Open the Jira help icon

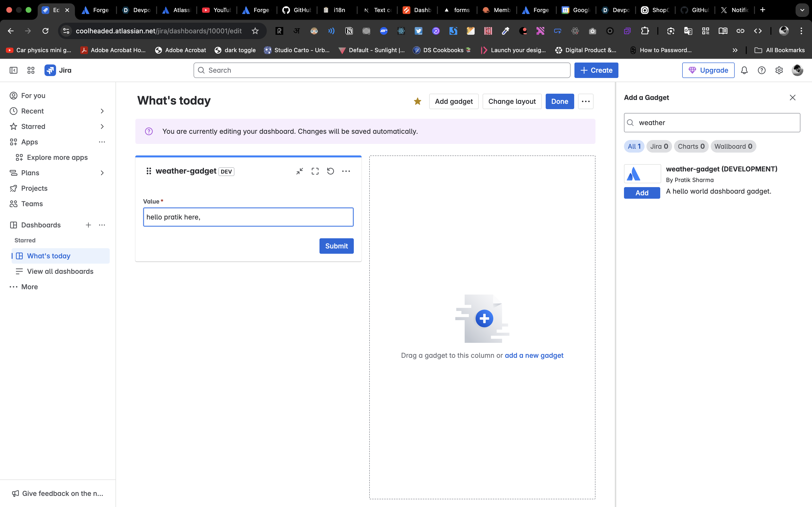(x=762, y=70)
